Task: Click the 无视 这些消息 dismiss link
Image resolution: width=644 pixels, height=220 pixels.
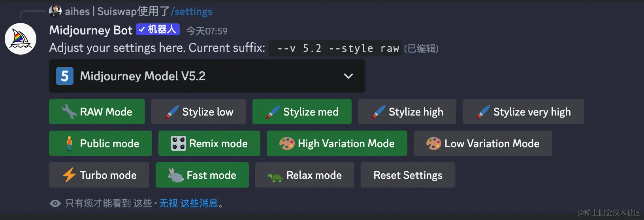Action: [x=188, y=203]
